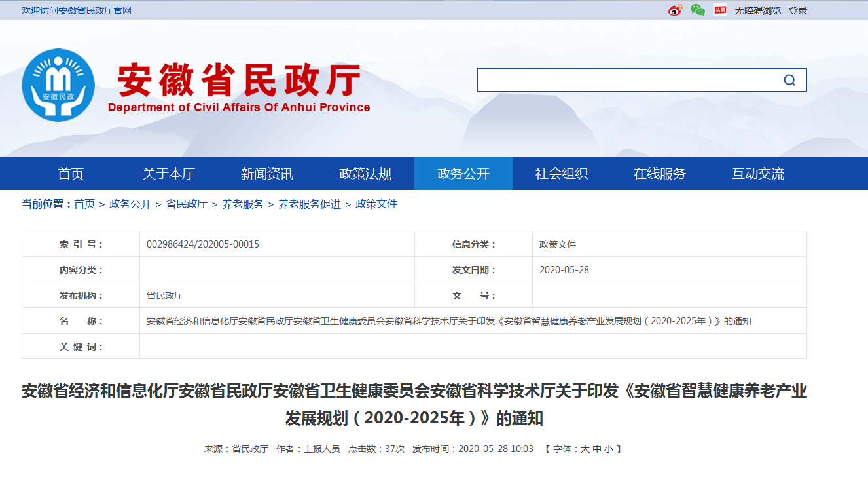Click issue date 2020-05-28 in table
Image resolution: width=868 pixels, height=477 pixels.
[564, 270]
